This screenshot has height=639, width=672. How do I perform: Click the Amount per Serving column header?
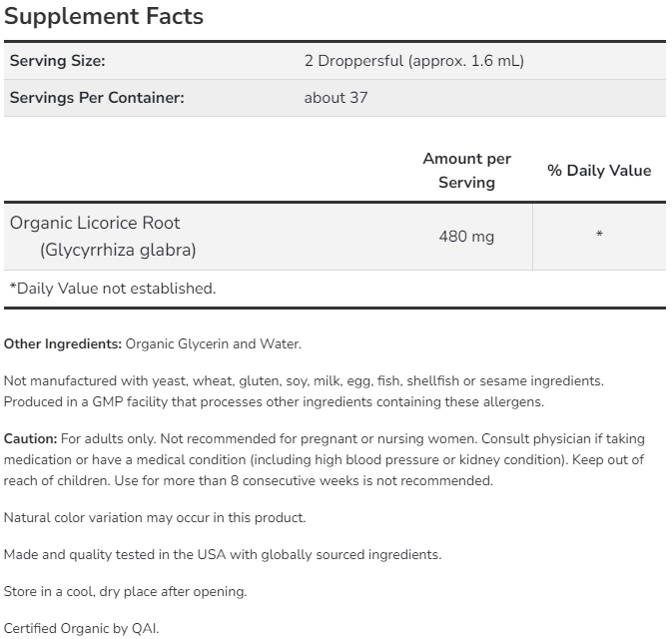(466, 170)
